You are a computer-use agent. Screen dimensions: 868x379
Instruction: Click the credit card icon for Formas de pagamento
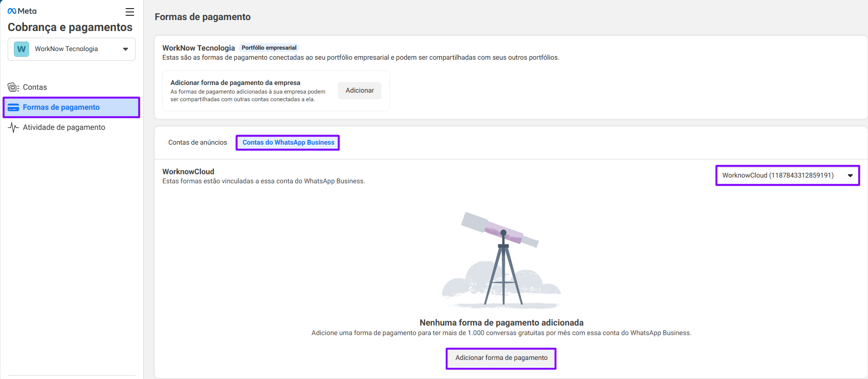coord(13,107)
